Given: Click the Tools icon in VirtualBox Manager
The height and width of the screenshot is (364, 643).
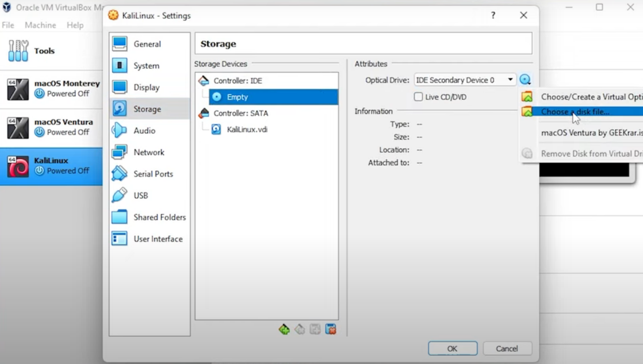Looking at the screenshot, I should [x=19, y=51].
